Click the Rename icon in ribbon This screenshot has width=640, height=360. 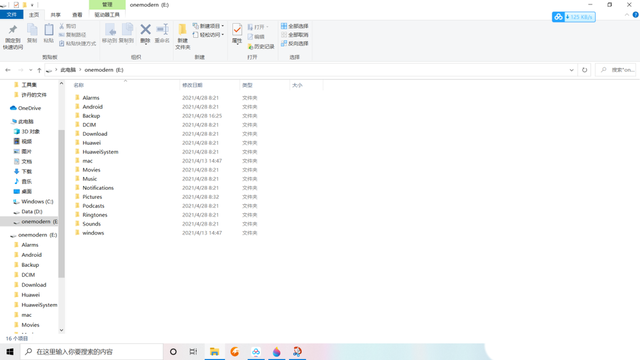pos(162,33)
